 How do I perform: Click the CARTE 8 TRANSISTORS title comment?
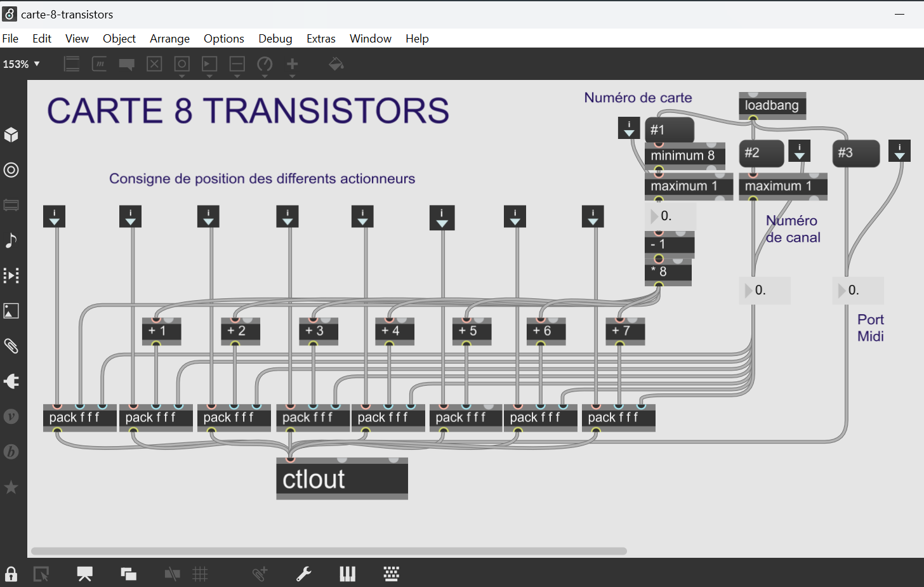248,110
